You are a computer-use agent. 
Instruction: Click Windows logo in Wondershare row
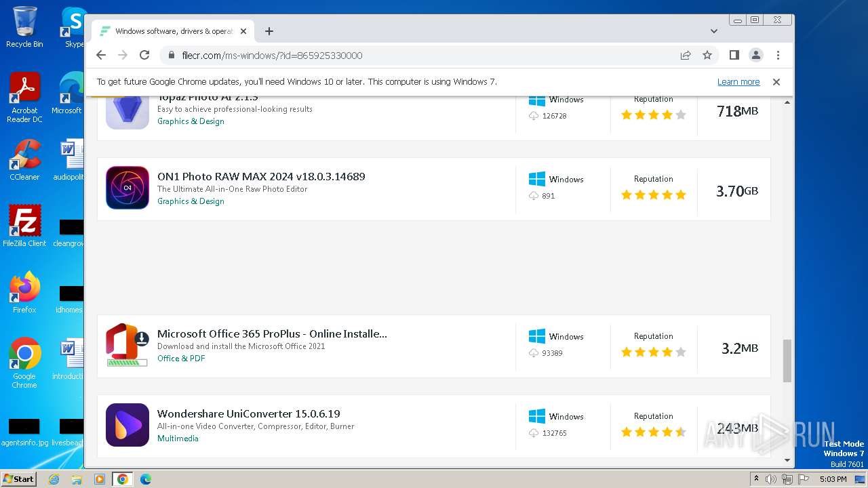coord(536,416)
